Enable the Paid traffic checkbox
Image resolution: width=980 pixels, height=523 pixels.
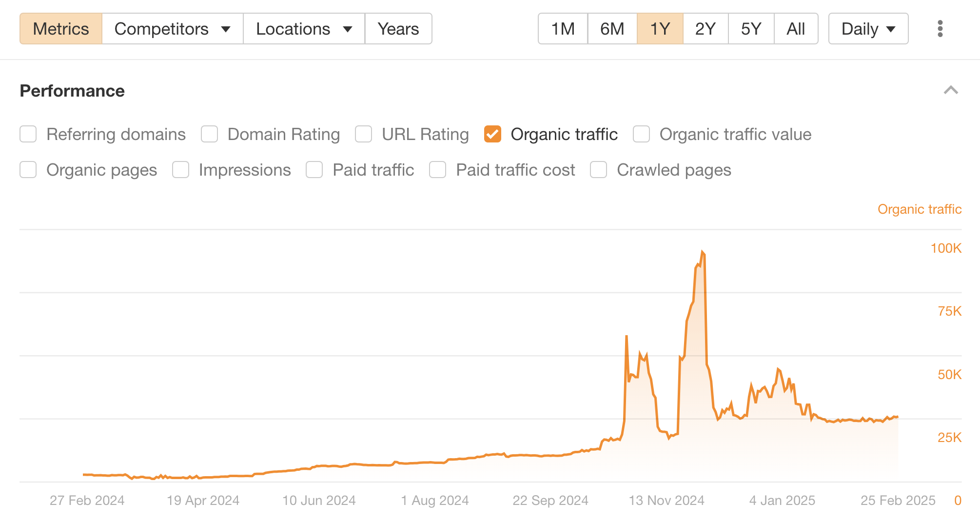point(314,170)
